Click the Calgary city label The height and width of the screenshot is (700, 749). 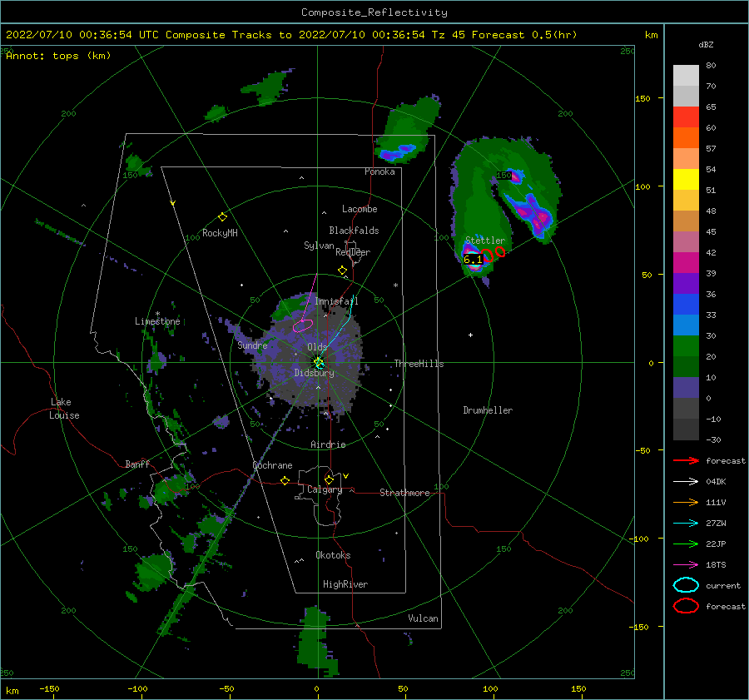[x=325, y=489]
